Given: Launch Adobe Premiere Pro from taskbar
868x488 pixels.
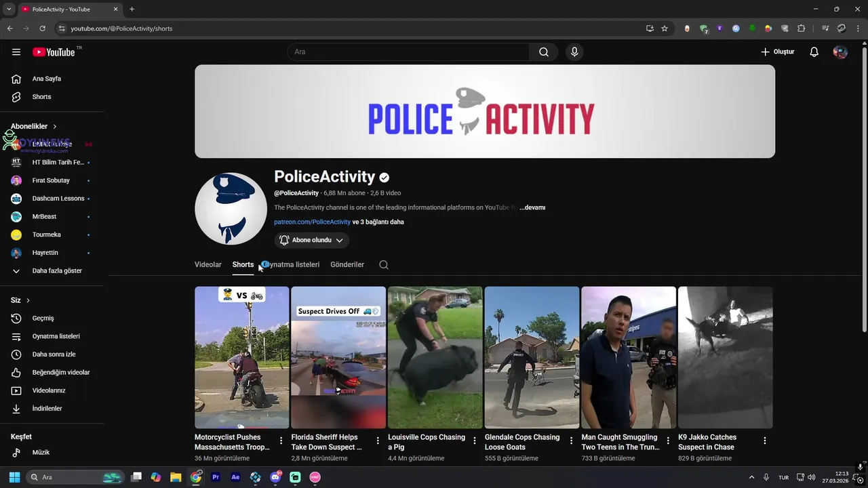Looking at the screenshot, I should [216, 477].
